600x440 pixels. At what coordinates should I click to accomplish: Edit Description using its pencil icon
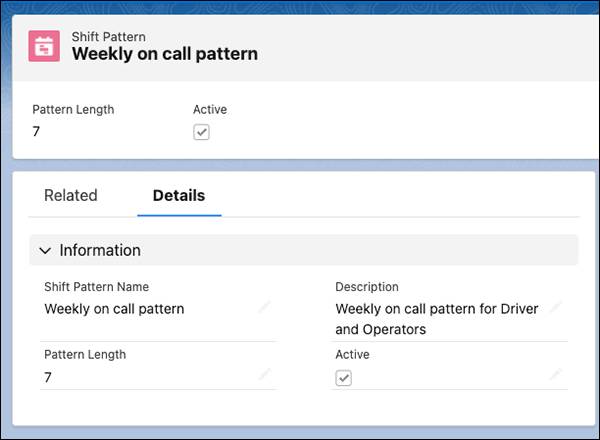[x=556, y=307]
